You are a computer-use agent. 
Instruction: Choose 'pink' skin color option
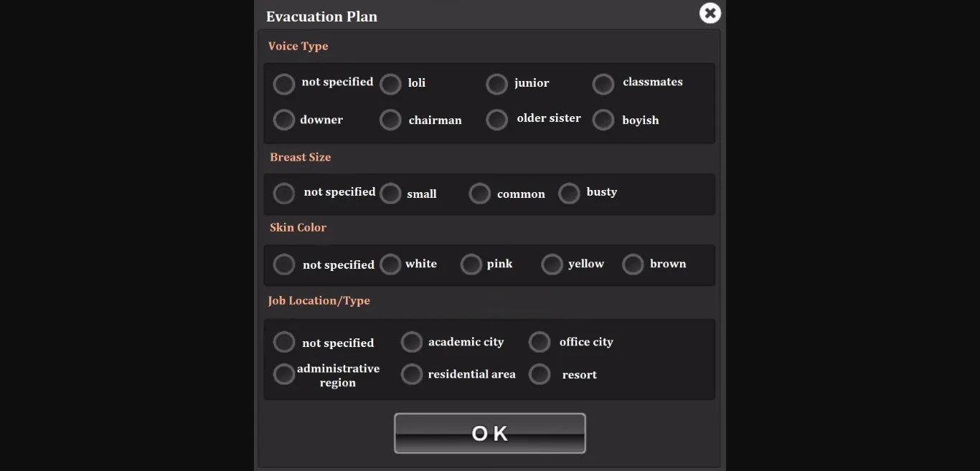[471, 265]
